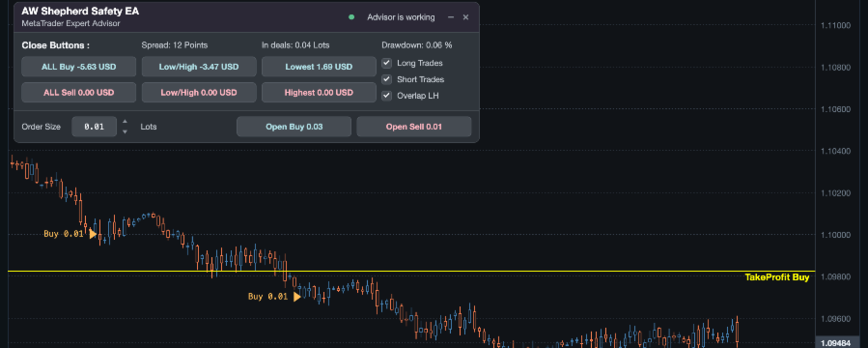Click the Advisor is working text

401,17
